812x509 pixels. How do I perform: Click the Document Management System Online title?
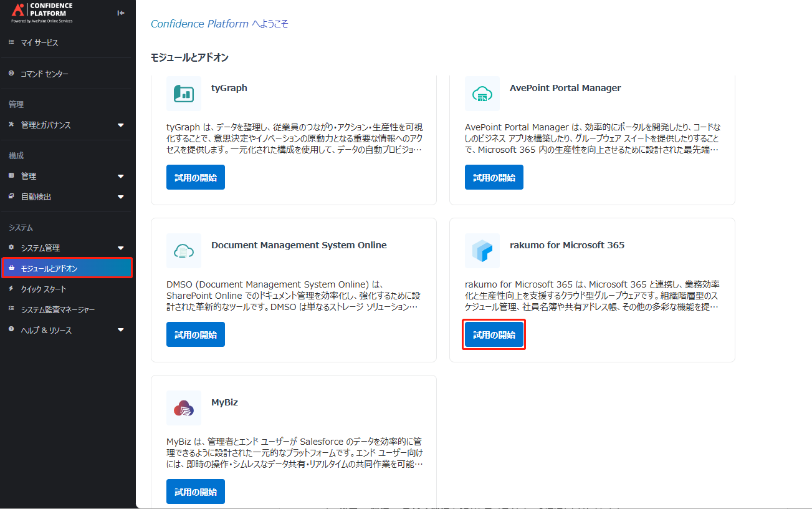(299, 245)
